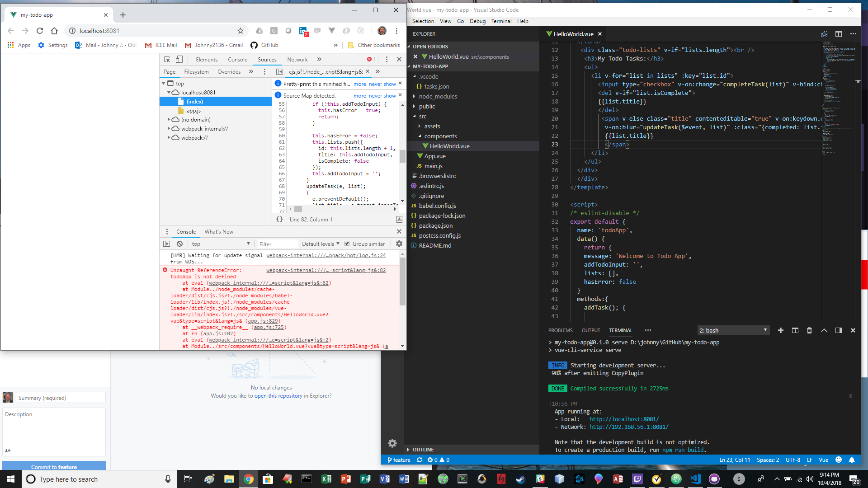Click the clear console icon
The height and width of the screenshot is (488, 868).
179,244
